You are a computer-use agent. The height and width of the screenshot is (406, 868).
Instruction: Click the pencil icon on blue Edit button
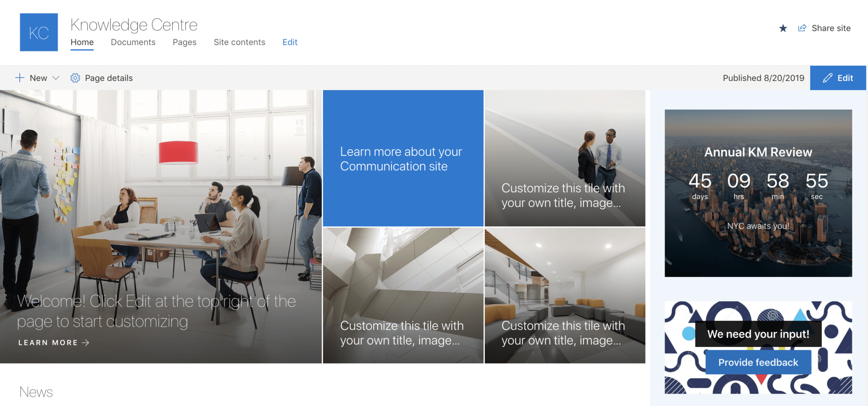[827, 78]
